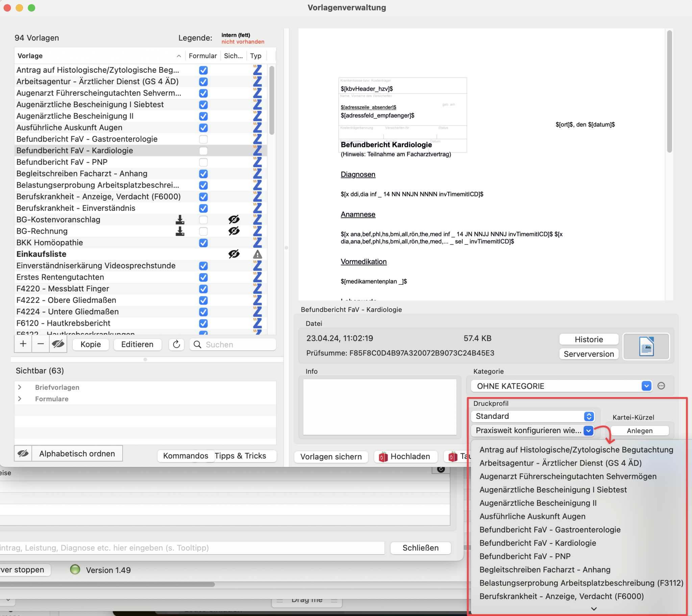Uncheck Formular for BKK Homöopathie
This screenshot has width=692, height=616.
click(203, 243)
